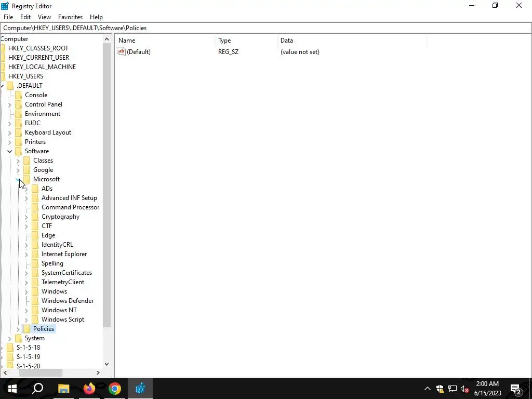
Task: Expand the ADs key
Action: click(x=26, y=189)
